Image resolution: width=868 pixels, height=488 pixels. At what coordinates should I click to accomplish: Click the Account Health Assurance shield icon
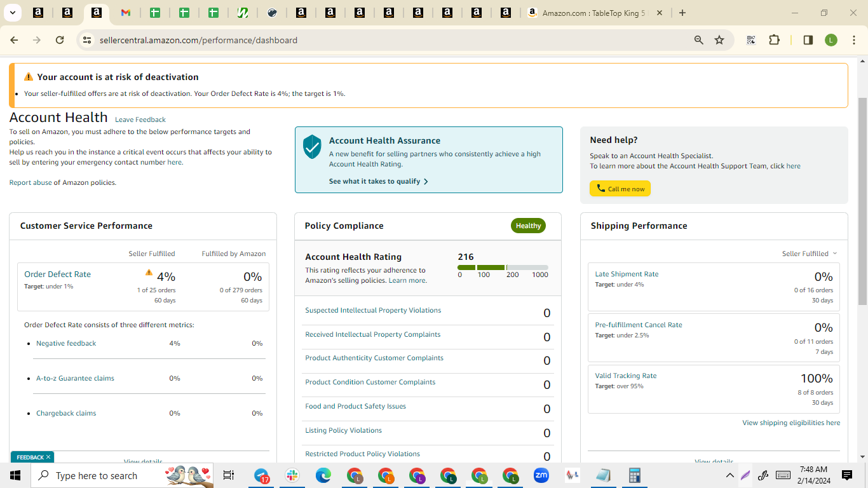click(x=312, y=146)
